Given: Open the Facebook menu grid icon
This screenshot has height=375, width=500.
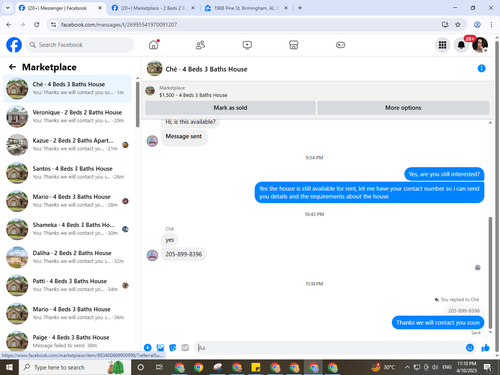Looking at the screenshot, I should (442, 45).
